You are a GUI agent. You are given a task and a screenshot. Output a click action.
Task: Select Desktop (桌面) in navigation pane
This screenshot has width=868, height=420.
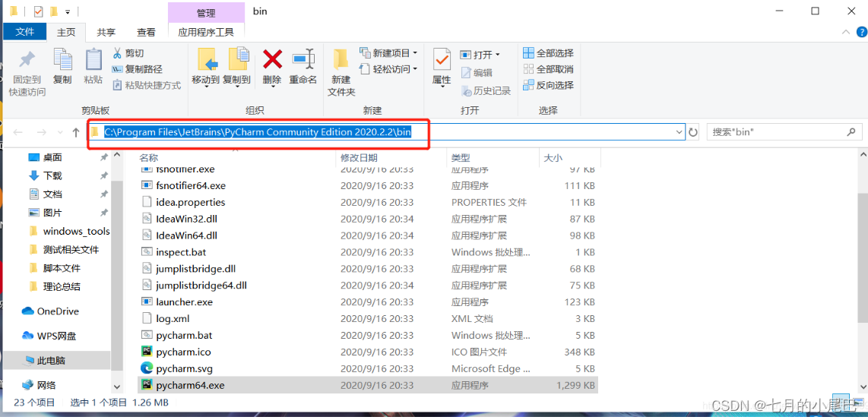(x=52, y=158)
